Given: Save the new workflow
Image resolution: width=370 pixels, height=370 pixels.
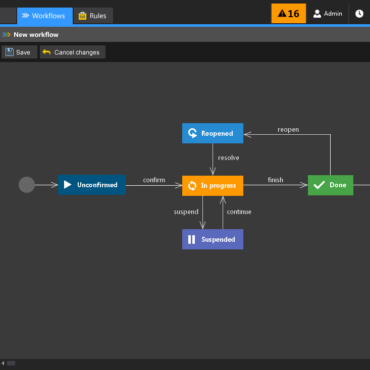Looking at the screenshot, I should pos(19,52).
